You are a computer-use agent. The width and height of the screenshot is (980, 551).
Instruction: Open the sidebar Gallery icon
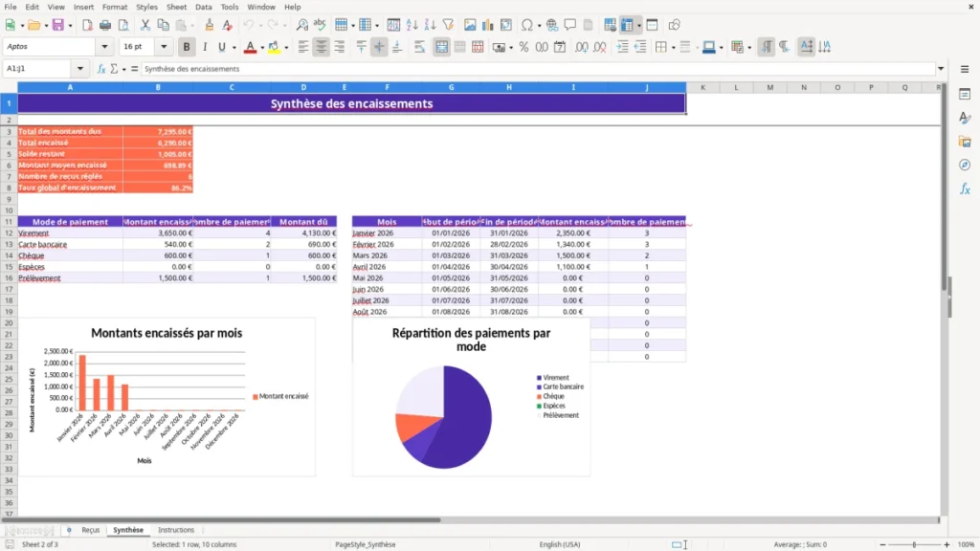[965, 142]
